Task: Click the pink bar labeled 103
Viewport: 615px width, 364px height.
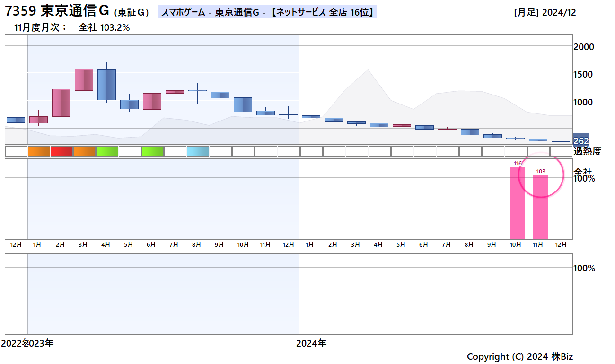Action: click(x=540, y=207)
